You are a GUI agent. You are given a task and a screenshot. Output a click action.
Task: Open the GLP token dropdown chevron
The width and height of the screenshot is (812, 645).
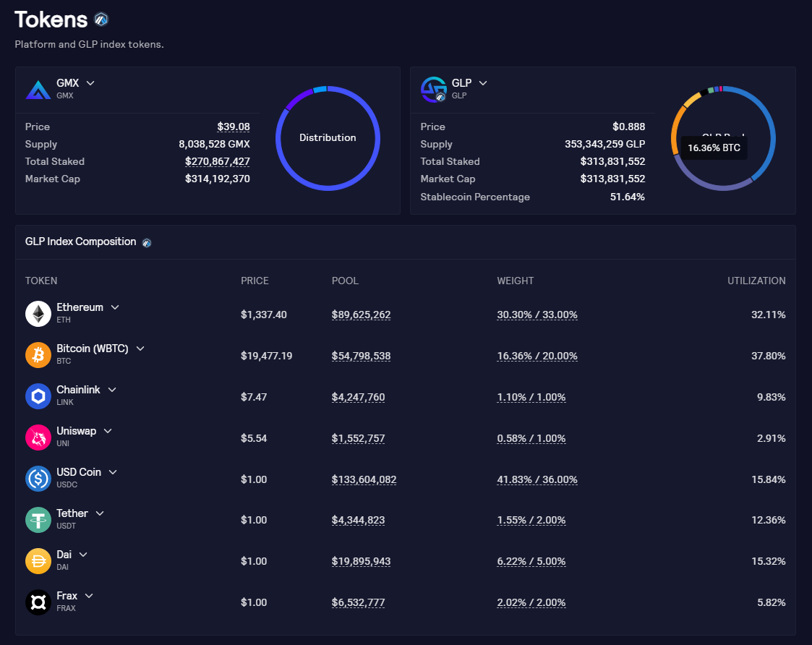(483, 83)
